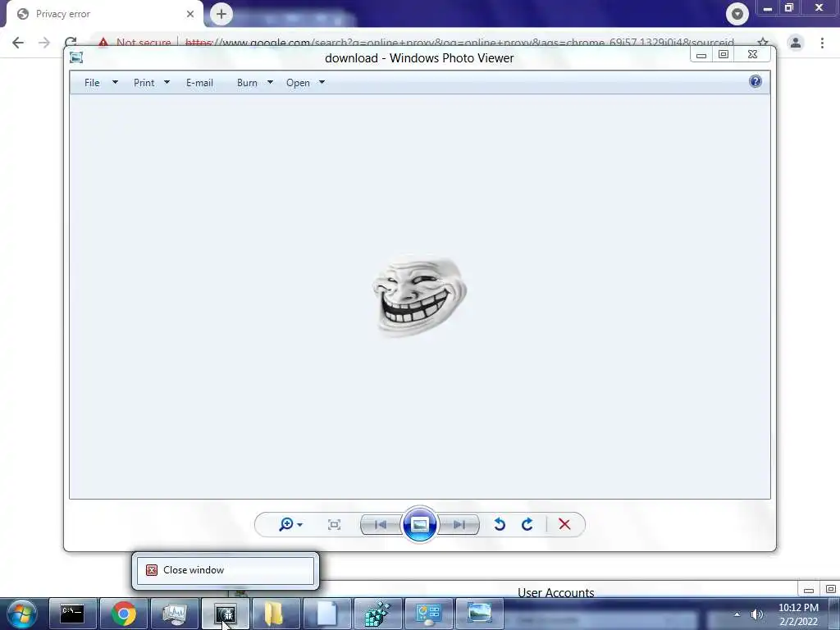Open the Open menu
Viewport: 840px width, 630px height.
(298, 83)
